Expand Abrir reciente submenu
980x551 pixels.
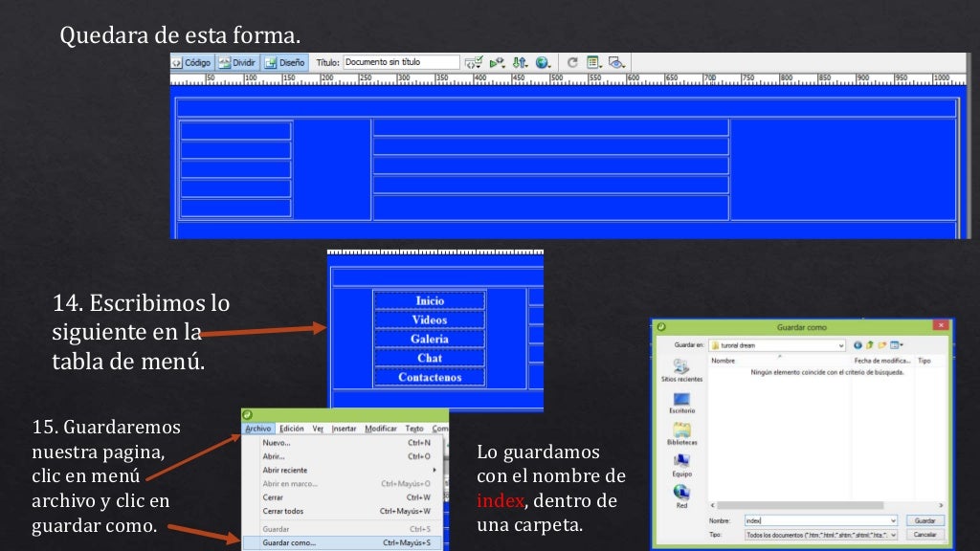344,470
